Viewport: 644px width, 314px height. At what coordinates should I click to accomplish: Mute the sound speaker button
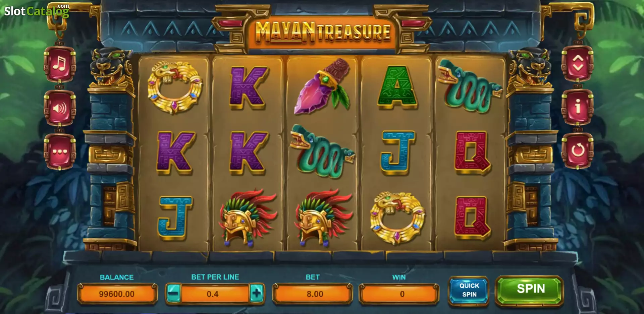coord(60,108)
